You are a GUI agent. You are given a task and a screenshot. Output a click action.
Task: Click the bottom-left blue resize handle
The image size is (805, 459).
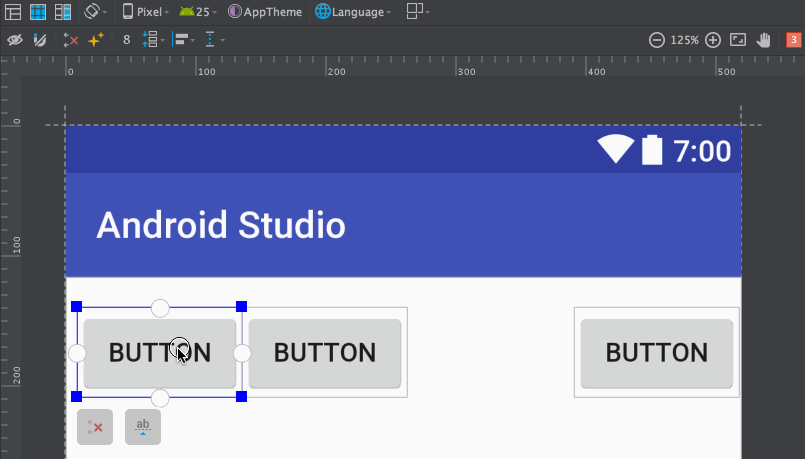pyautogui.click(x=76, y=396)
